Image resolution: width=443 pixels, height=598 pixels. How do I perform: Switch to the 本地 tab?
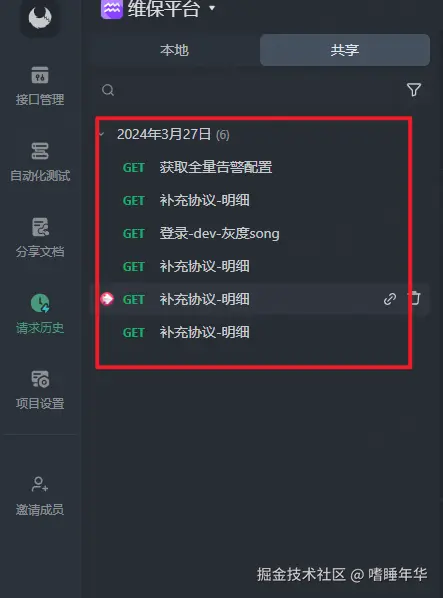[174, 50]
